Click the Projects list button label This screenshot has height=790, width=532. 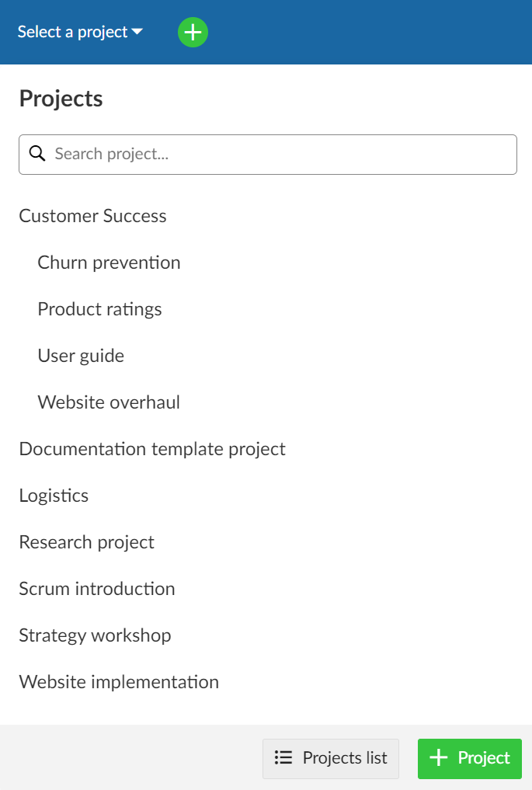tap(345, 758)
